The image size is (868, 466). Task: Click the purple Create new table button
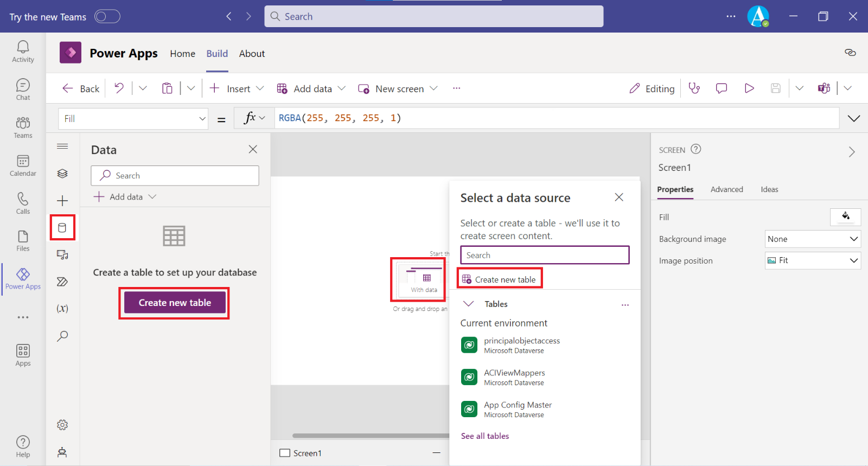[175, 303]
